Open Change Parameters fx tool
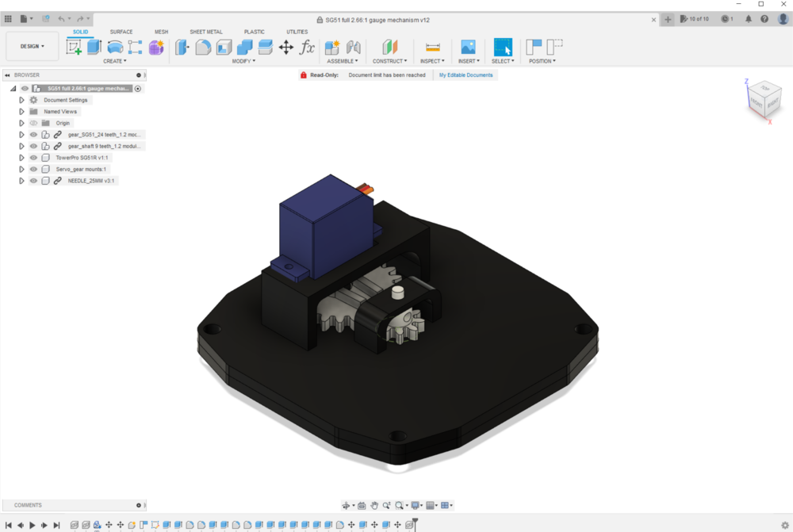The image size is (793, 532). [307, 47]
